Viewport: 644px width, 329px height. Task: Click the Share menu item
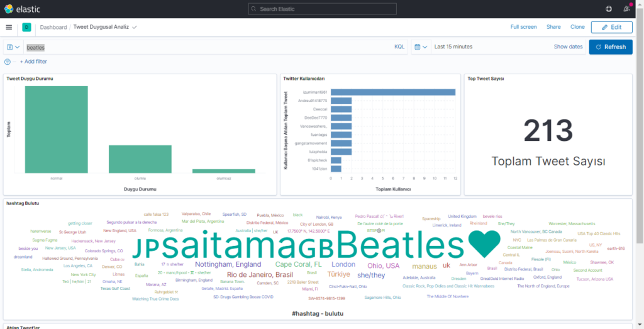[553, 27]
